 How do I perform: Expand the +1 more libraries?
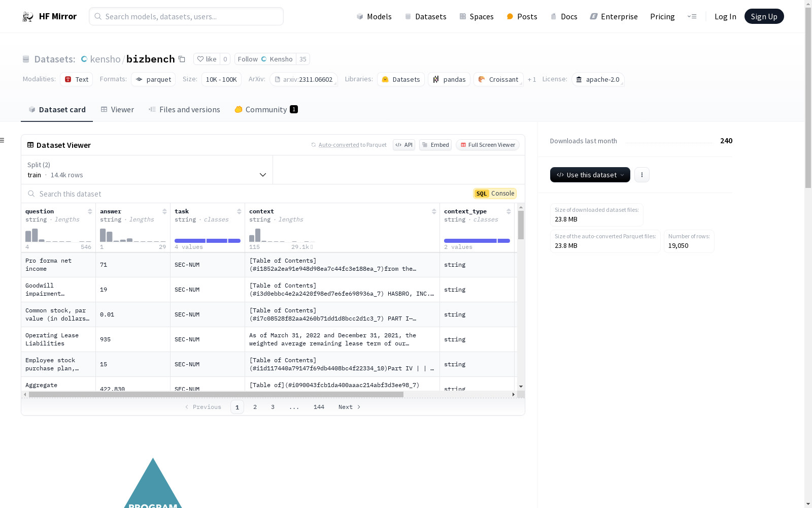pyautogui.click(x=532, y=79)
